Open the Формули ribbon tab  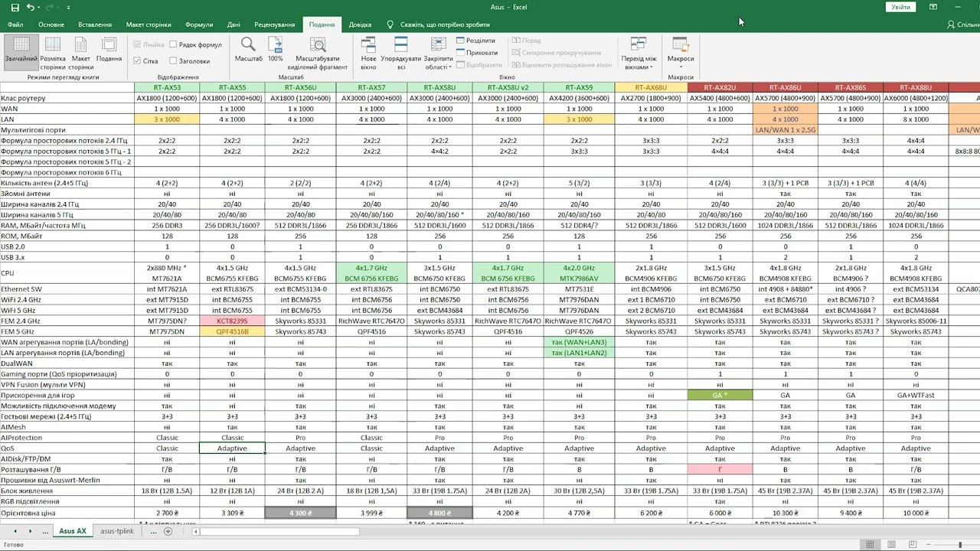199,24
